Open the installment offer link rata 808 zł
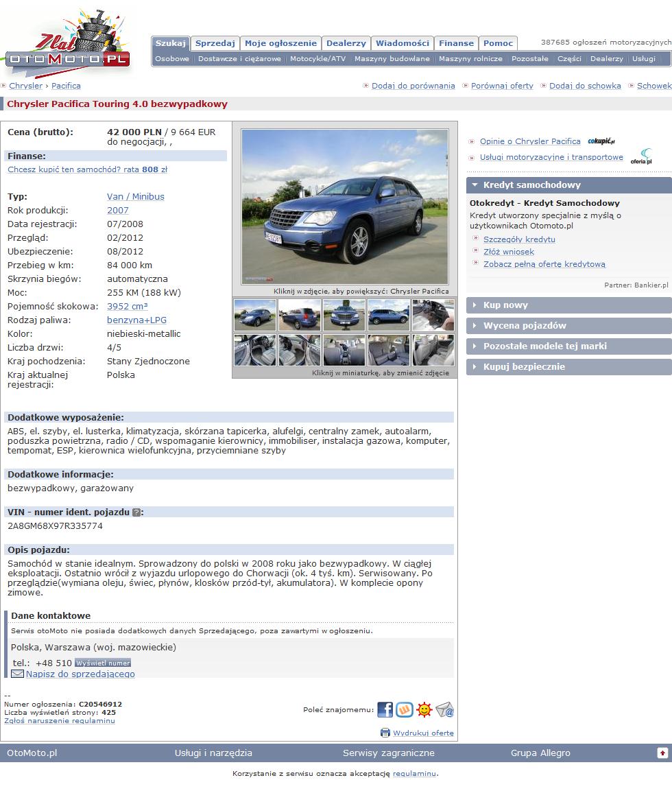Image resolution: width=672 pixels, height=791 pixels. tap(87, 169)
